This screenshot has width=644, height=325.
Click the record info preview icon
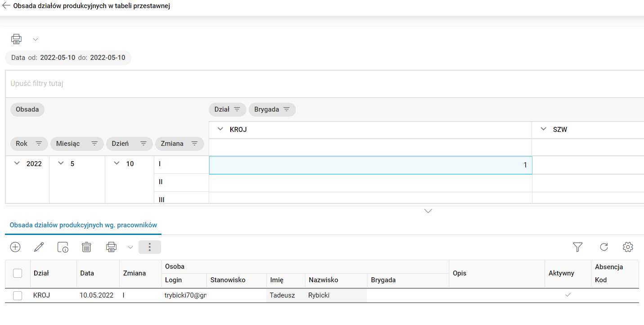(63, 247)
